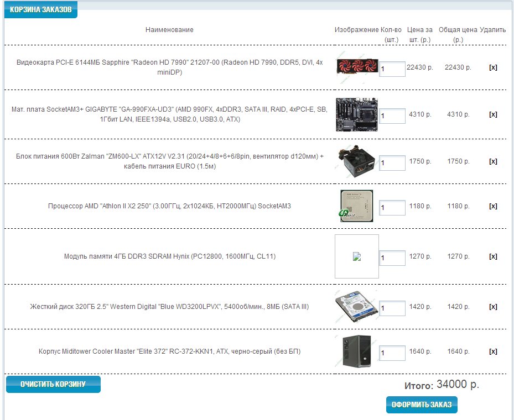Click the broken image for Hynix memory
The image size is (514, 420).
point(357,256)
